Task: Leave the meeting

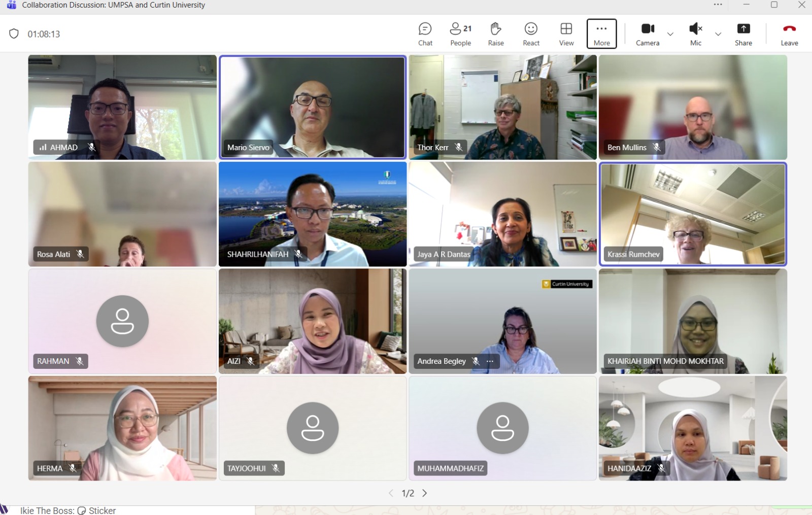Action: click(x=789, y=34)
